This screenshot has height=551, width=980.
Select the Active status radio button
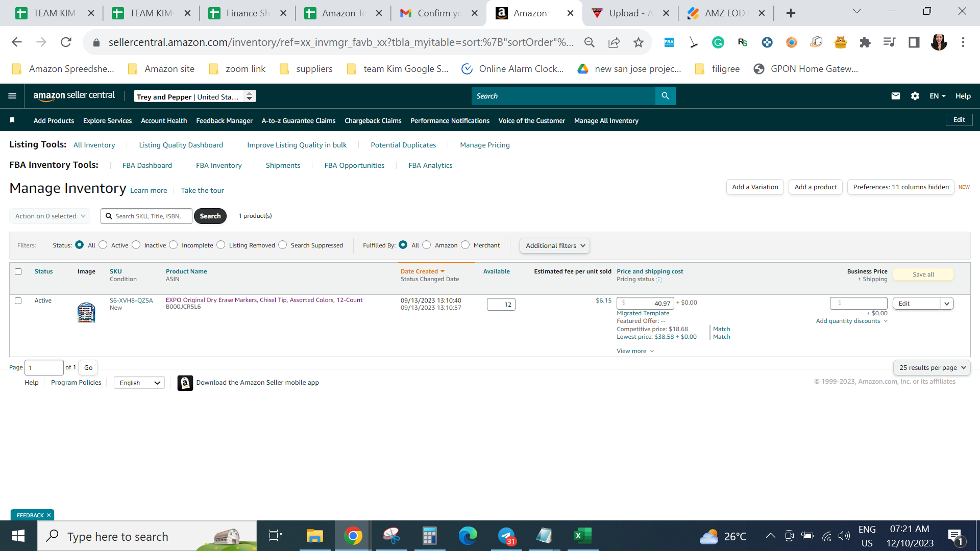coord(103,245)
